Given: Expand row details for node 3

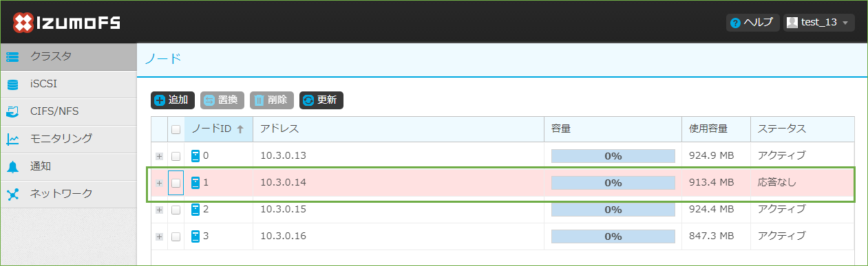Looking at the screenshot, I should 160,236.
